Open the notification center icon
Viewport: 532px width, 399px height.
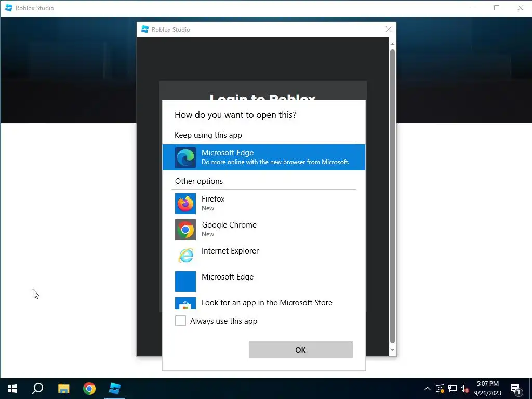(515, 389)
